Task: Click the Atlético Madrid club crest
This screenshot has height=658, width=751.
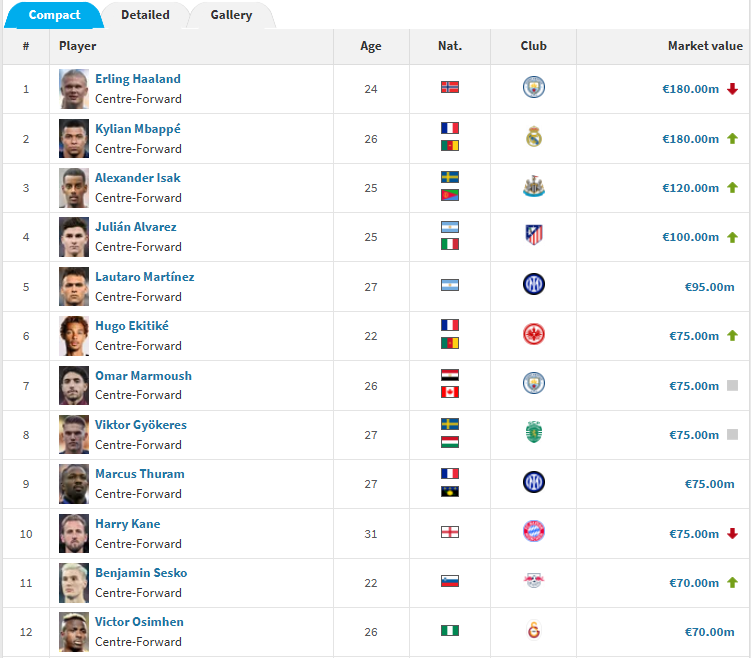Action: point(534,235)
